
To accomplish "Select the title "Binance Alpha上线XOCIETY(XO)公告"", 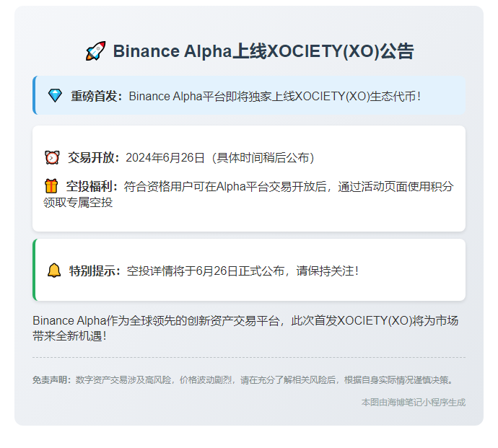I will [263, 51].
